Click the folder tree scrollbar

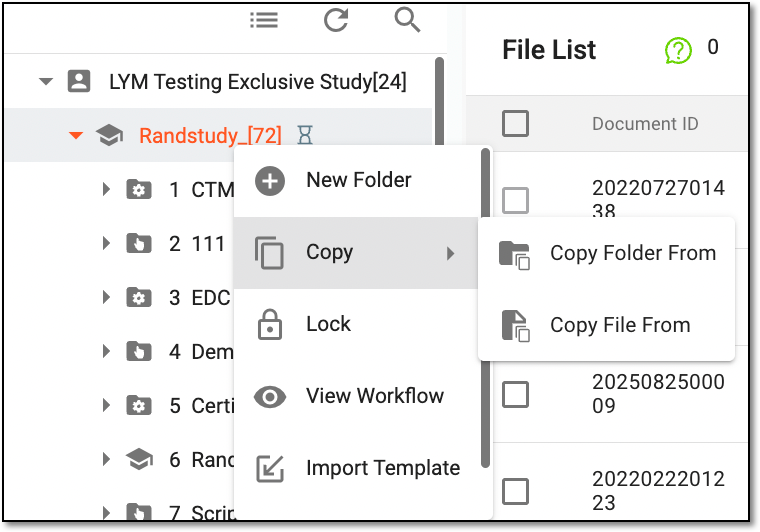pos(439,101)
